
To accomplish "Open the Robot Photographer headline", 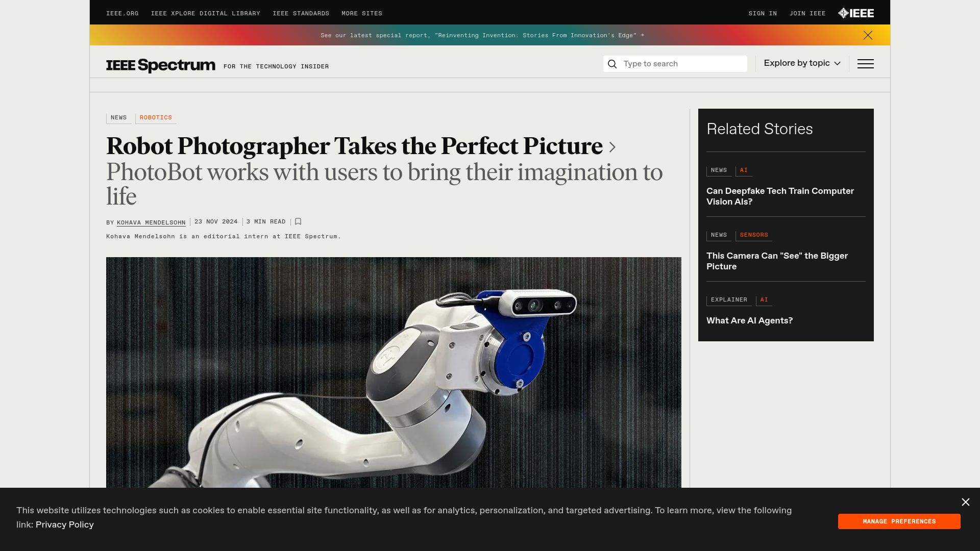I will (x=354, y=146).
